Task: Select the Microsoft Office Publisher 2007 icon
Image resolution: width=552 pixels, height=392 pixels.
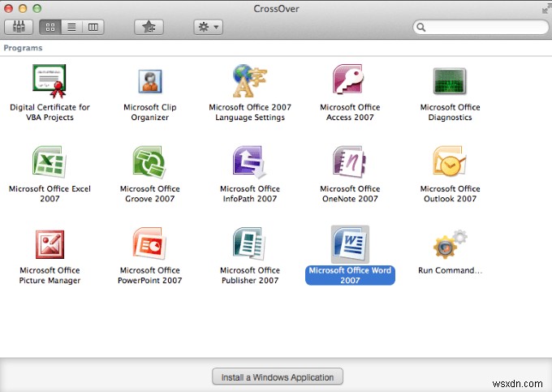Action: point(249,243)
